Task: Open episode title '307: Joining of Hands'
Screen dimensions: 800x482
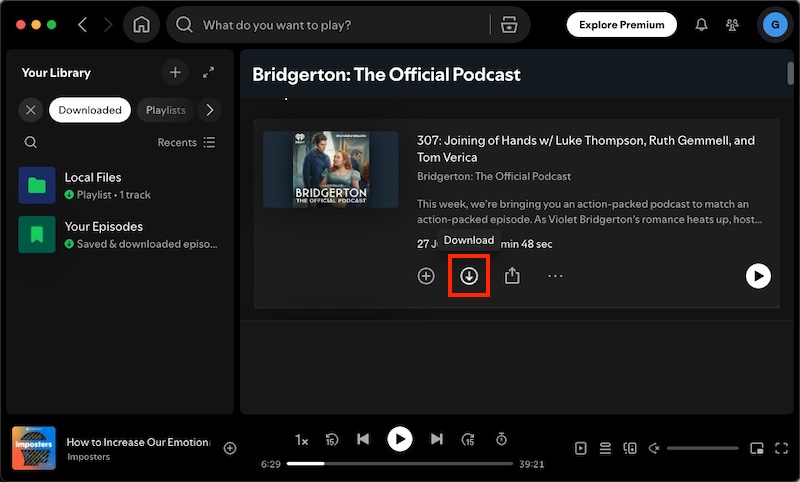Action: (x=586, y=148)
